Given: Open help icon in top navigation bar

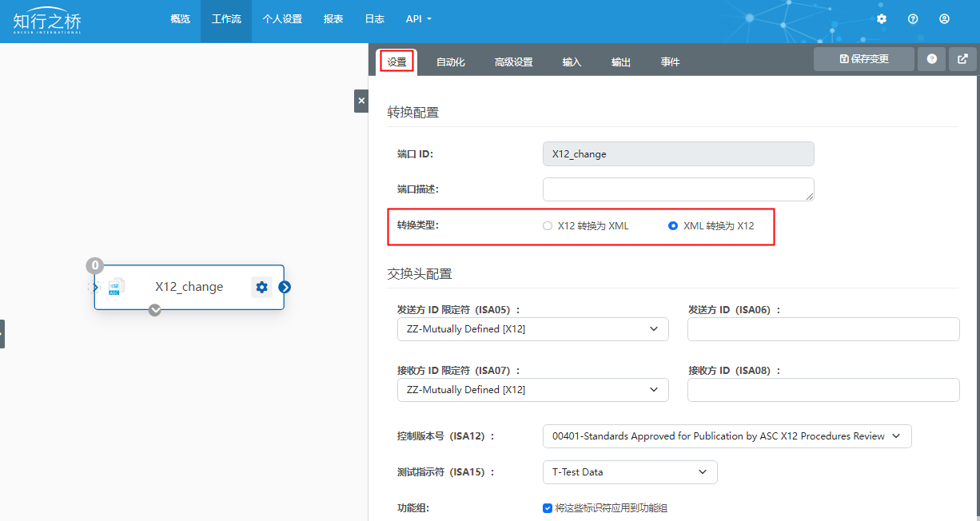Looking at the screenshot, I should coord(913,18).
